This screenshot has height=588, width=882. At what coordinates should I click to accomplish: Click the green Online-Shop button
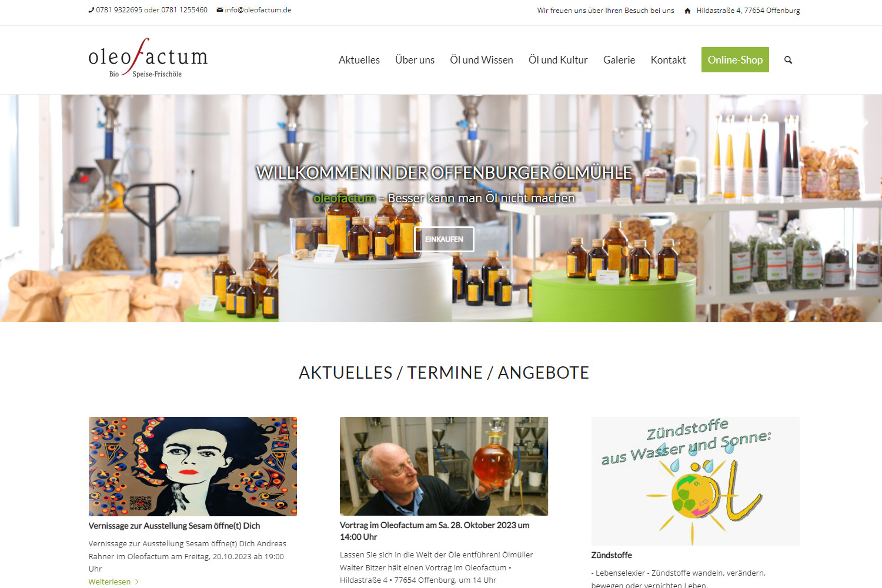click(x=735, y=60)
